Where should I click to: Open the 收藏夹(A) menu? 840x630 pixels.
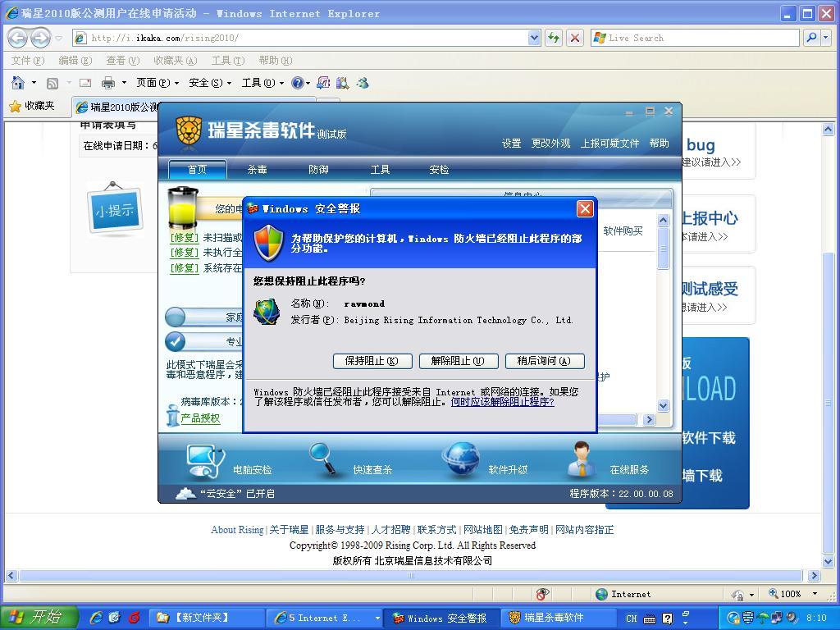[x=176, y=60]
